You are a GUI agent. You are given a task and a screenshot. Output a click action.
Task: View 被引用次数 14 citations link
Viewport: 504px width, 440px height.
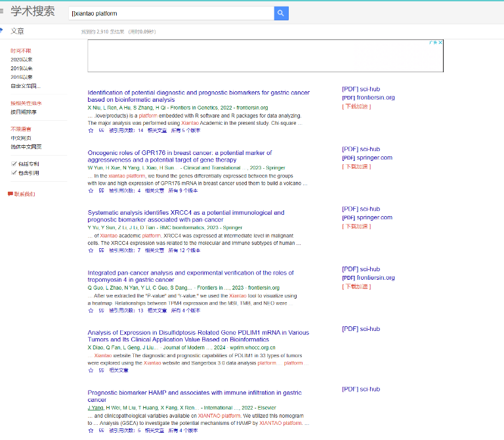(x=126, y=131)
